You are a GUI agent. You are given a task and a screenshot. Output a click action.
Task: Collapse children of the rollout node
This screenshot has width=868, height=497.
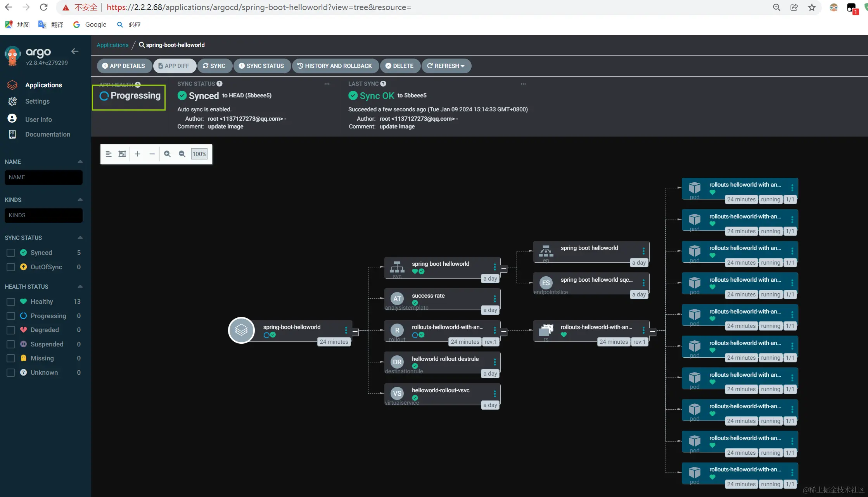click(x=503, y=332)
